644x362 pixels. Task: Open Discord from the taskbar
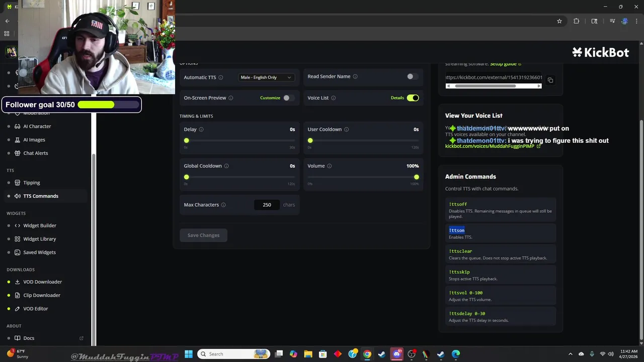coord(396,354)
